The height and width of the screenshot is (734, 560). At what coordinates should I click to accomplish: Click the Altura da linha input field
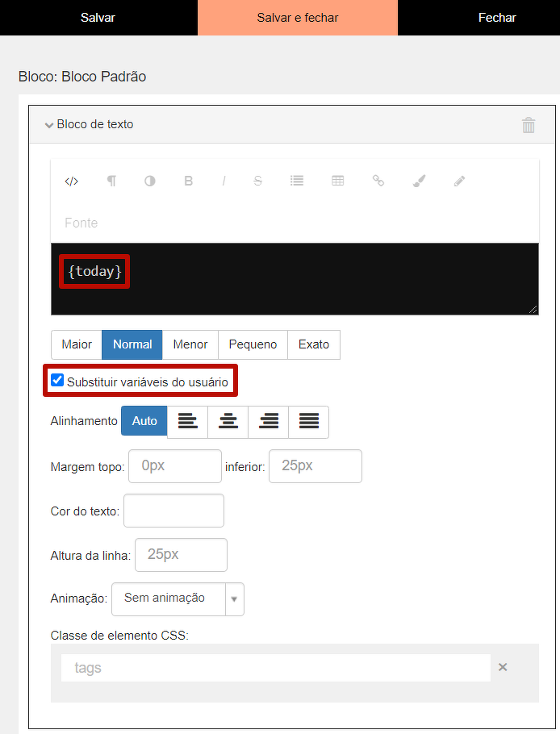tap(182, 555)
